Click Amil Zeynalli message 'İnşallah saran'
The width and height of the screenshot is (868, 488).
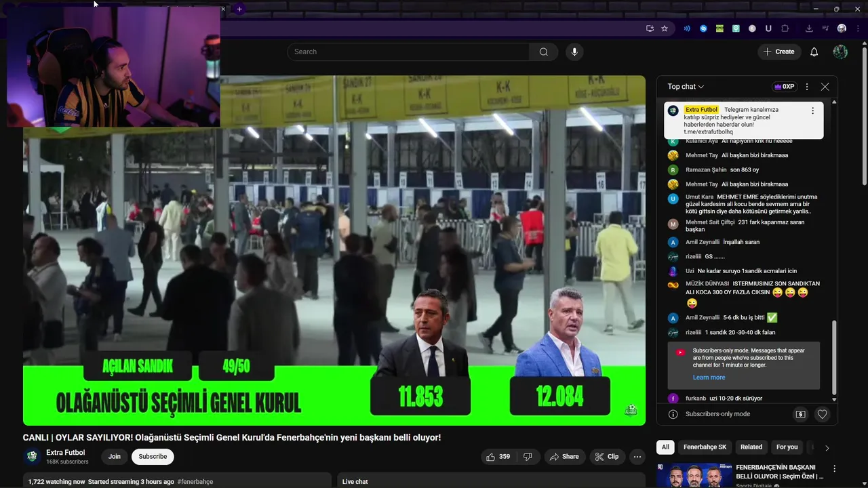(722, 242)
